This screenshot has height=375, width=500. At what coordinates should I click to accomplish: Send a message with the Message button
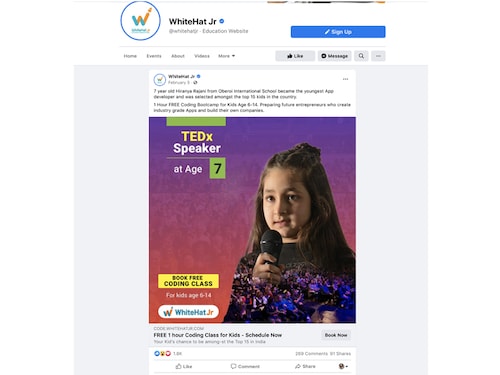(x=334, y=56)
